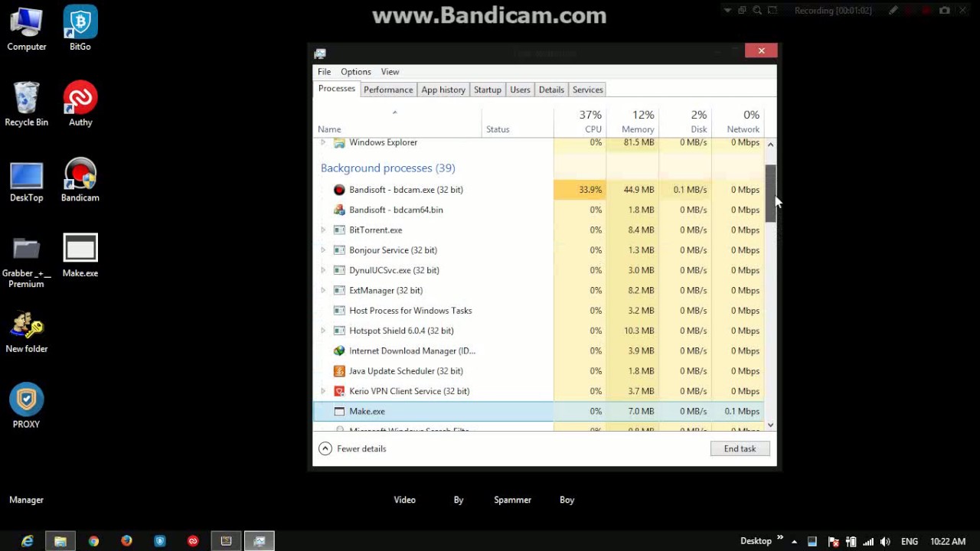This screenshot has width=980, height=551.
Task: Select the PROXY shield desktop icon
Action: pyautogui.click(x=26, y=406)
